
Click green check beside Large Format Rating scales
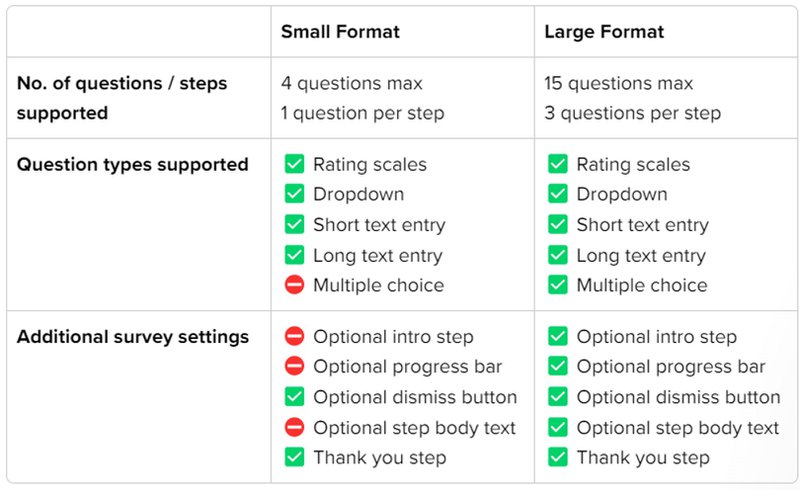tap(558, 164)
